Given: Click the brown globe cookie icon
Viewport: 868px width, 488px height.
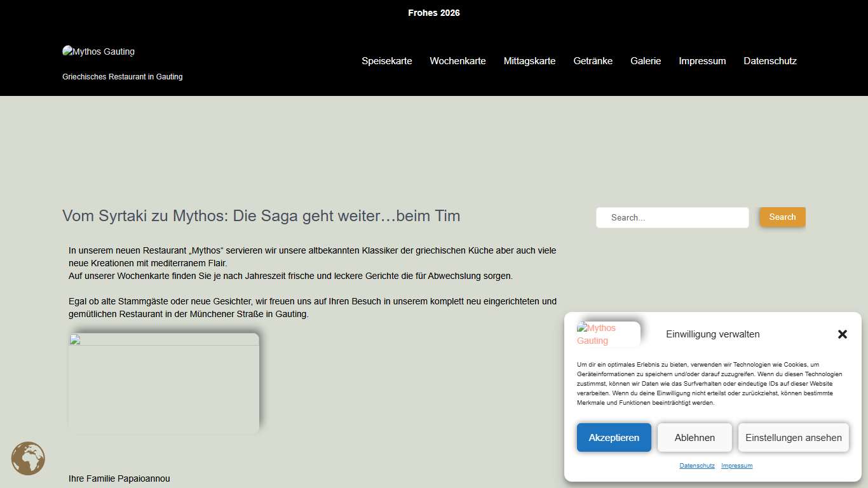Looking at the screenshot, I should click(28, 458).
